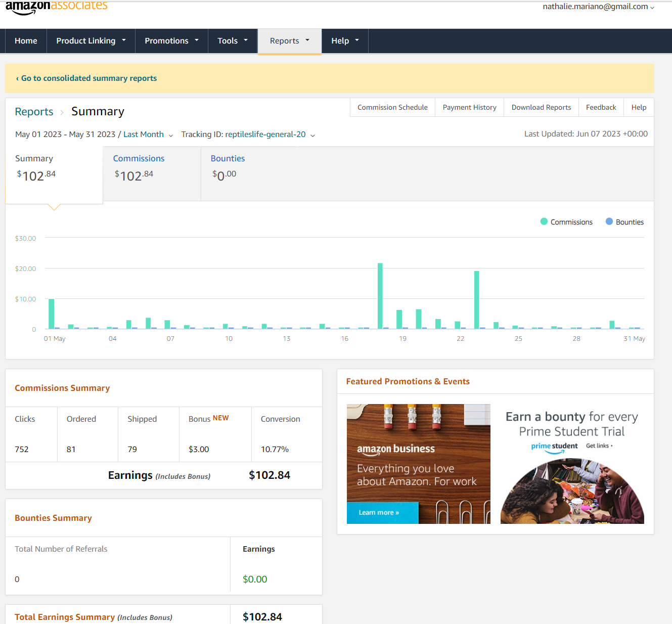672x624 pixels.
Task: Click the Last Updated timestamp
Action: click(x=586, y=134)
